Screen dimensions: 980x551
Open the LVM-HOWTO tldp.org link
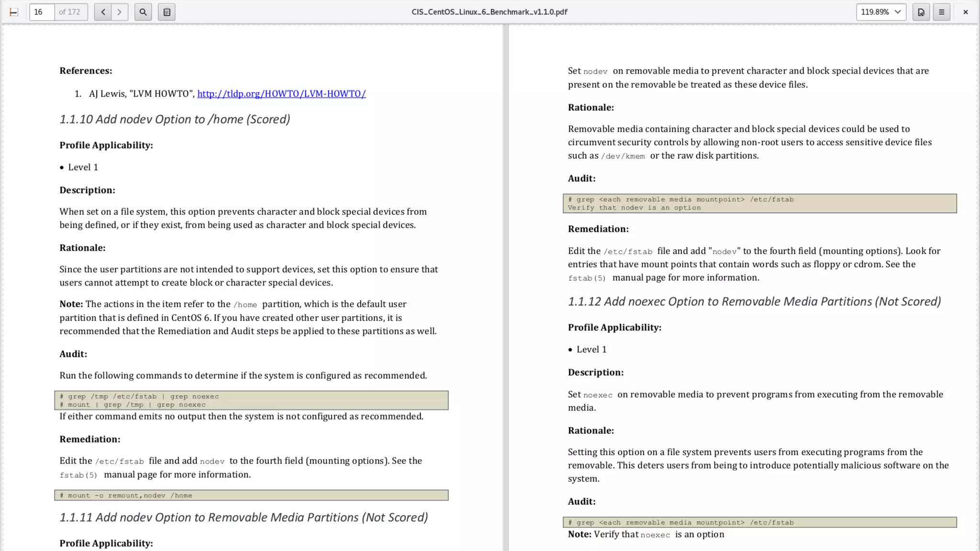(281, 94)
